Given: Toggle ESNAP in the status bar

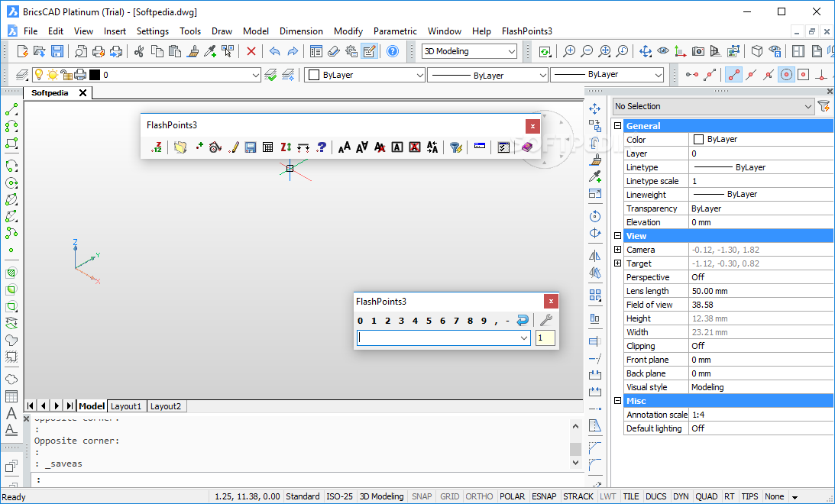Looking at the screenshot, I should pos(544,496).
